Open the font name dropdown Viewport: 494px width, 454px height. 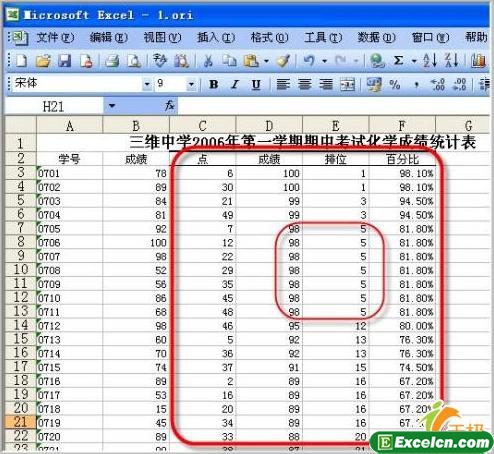pos(147,84)
